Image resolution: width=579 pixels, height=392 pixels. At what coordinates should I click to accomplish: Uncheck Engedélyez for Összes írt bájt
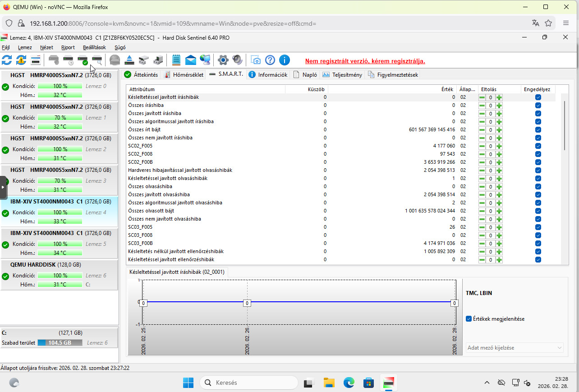tap(538, 130)
